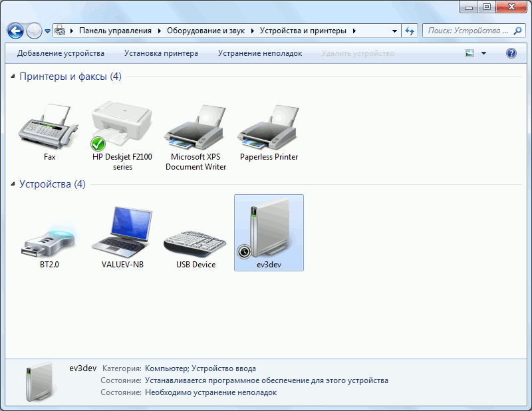Open the Help question mark button
Viewport: 532px width, 411px height.
point(511,53)
